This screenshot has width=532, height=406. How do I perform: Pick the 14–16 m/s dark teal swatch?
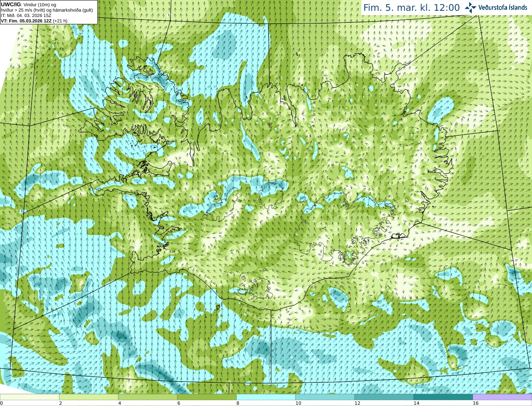click(x=443, y=397)
